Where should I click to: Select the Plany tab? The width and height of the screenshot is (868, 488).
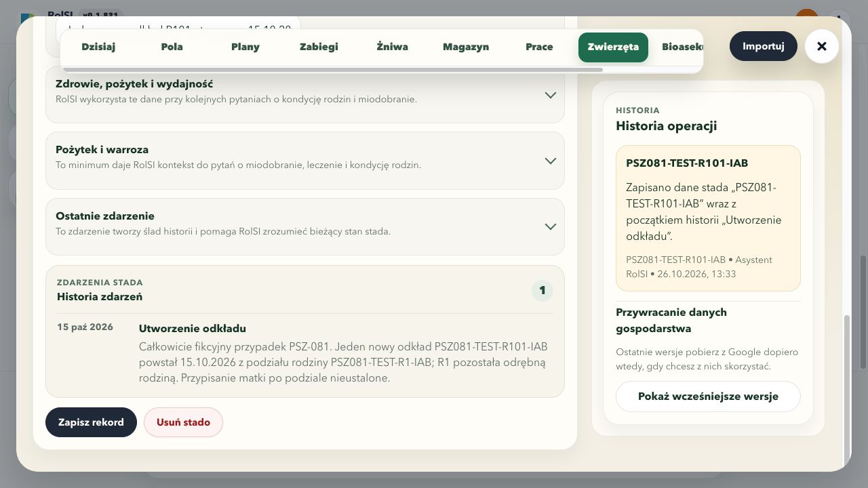(x=245, y=47)
